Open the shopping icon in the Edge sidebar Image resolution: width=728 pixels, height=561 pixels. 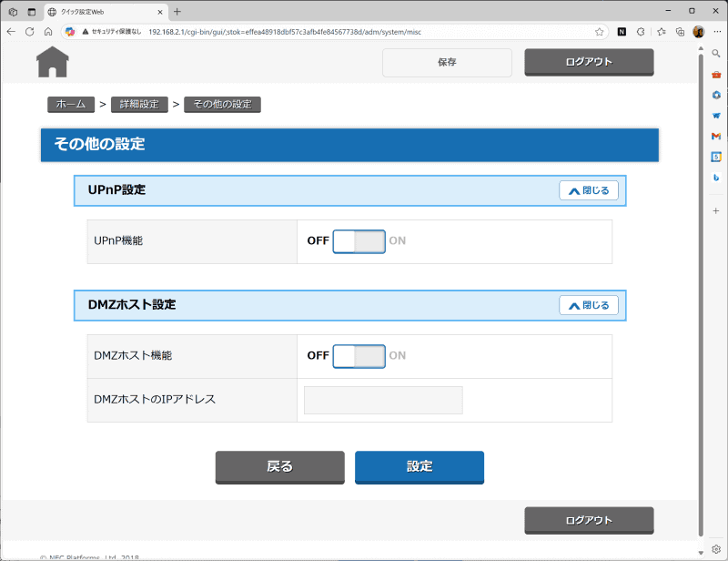click(716, 75)
